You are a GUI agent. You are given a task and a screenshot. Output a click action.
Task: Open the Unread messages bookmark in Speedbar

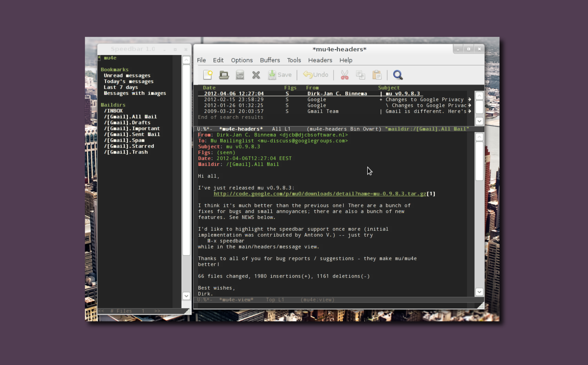click(127, 75)
